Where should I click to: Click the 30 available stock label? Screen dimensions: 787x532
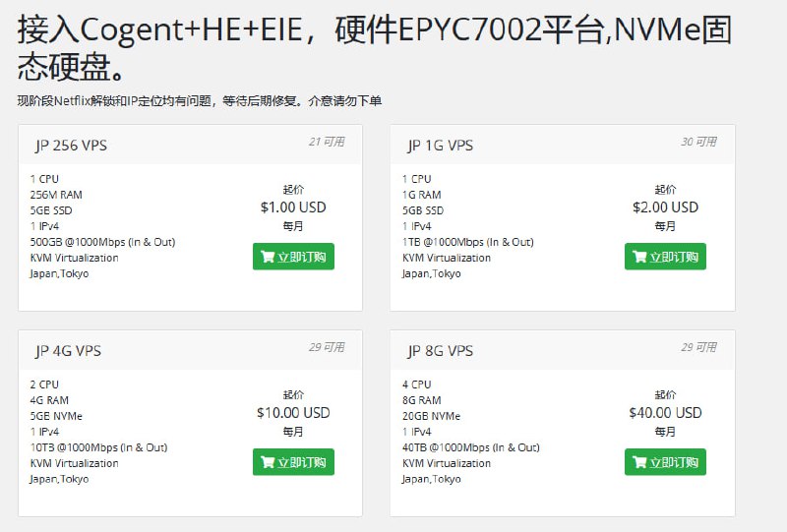tap(698, 142)
